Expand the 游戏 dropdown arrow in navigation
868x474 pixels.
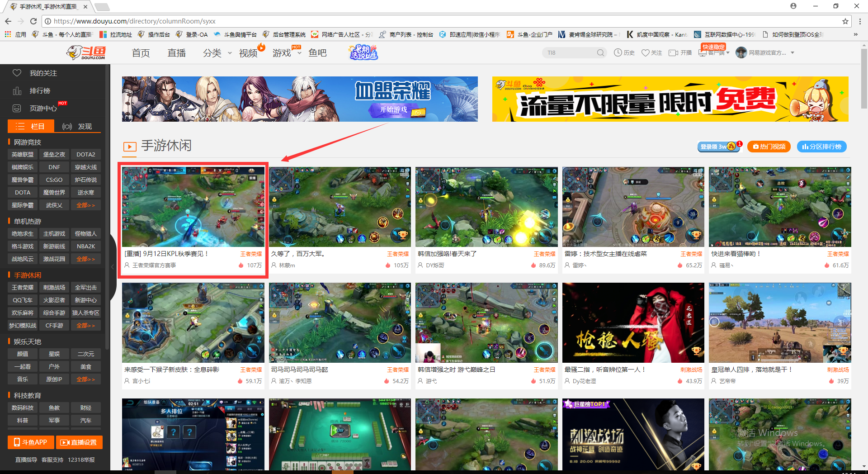[299, 53]
